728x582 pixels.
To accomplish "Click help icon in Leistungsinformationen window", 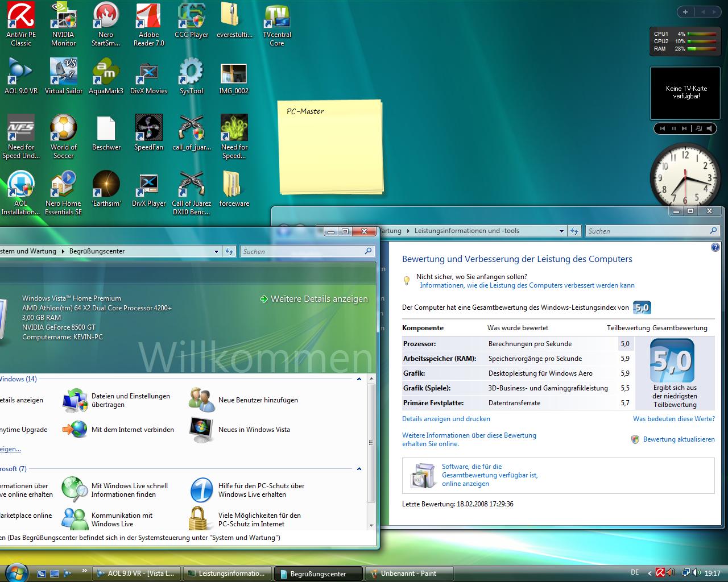I will [715, 247].
